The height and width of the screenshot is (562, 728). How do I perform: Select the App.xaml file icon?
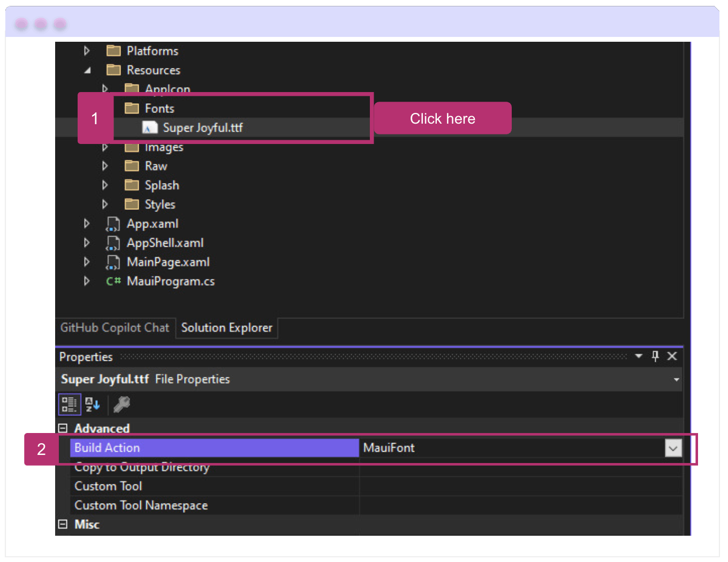113,223
